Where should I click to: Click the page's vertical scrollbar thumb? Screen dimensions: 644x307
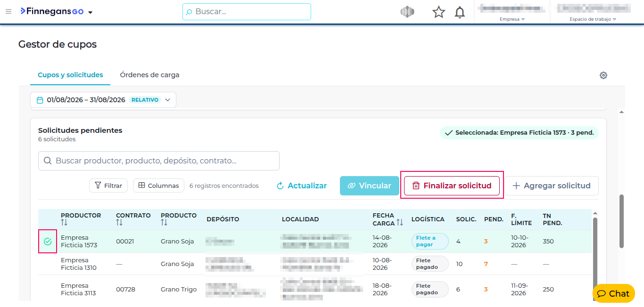[621, 221]
